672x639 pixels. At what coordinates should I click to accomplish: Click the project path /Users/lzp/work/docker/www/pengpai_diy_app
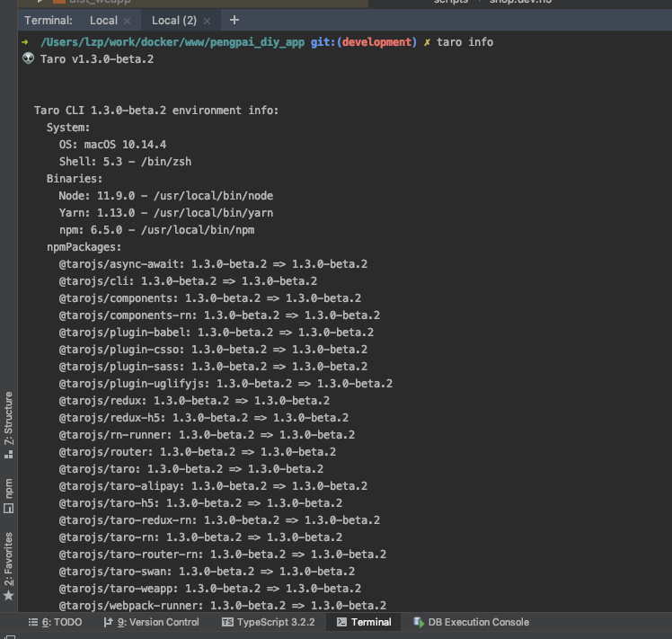click(172, 42)
